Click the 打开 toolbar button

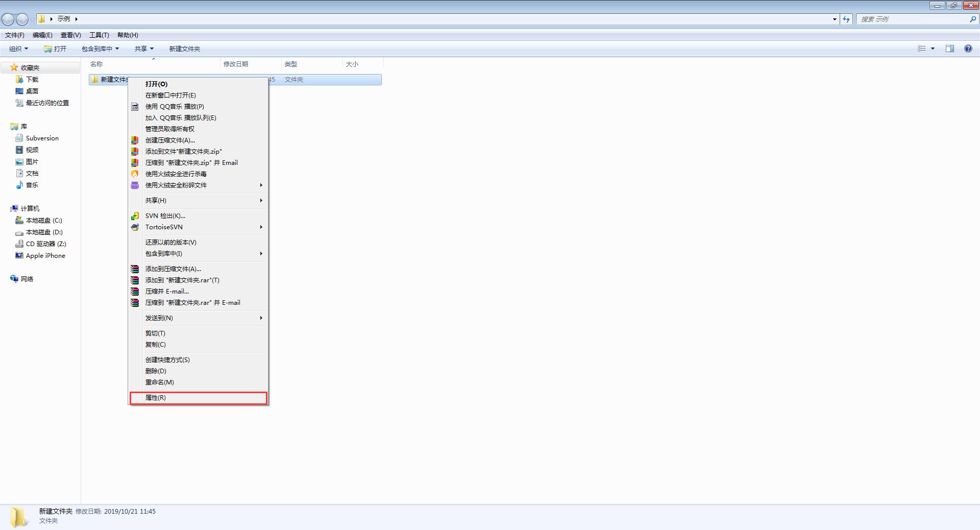pos(55,49)
